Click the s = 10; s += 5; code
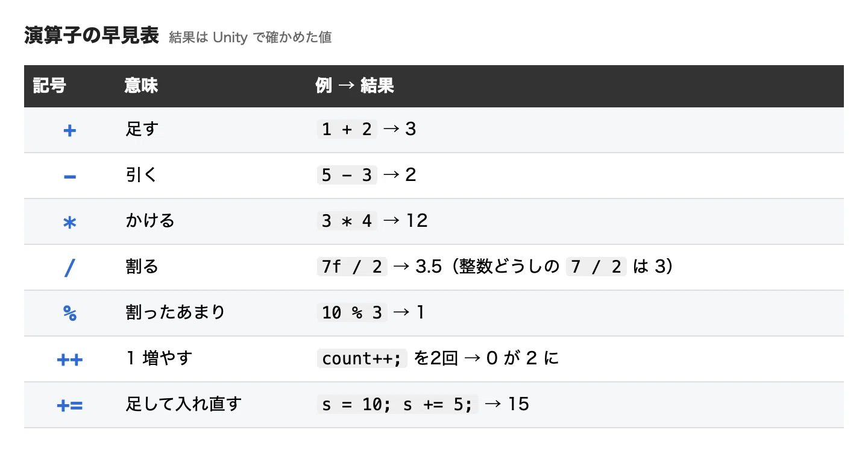868x450 pixels. tap(398, 404)
